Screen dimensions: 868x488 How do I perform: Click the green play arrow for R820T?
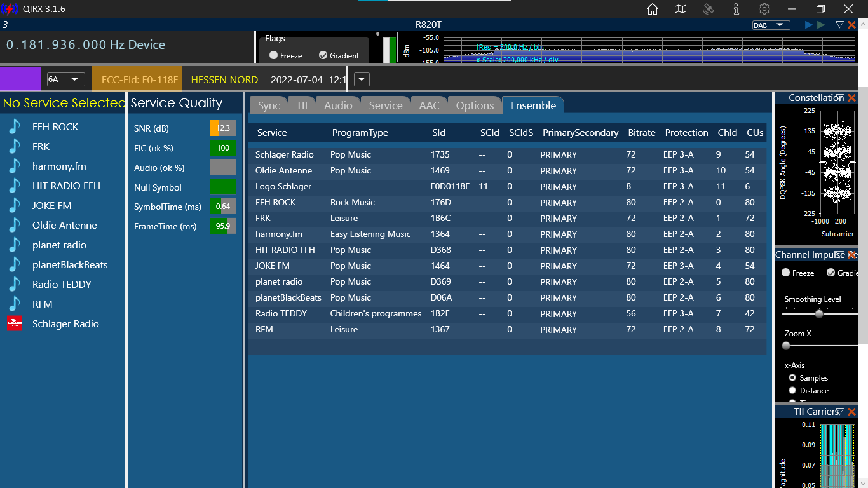point(822,25)
